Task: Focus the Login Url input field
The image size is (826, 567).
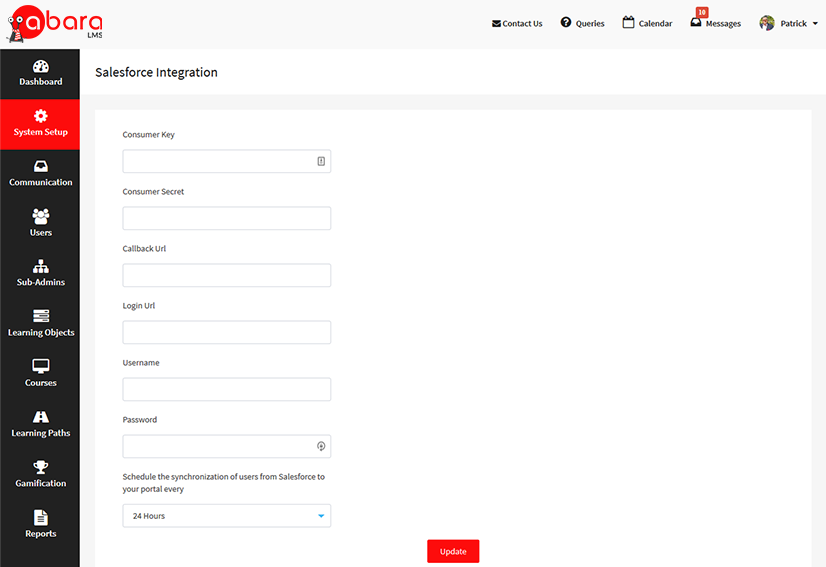Action: coord(227,333)
